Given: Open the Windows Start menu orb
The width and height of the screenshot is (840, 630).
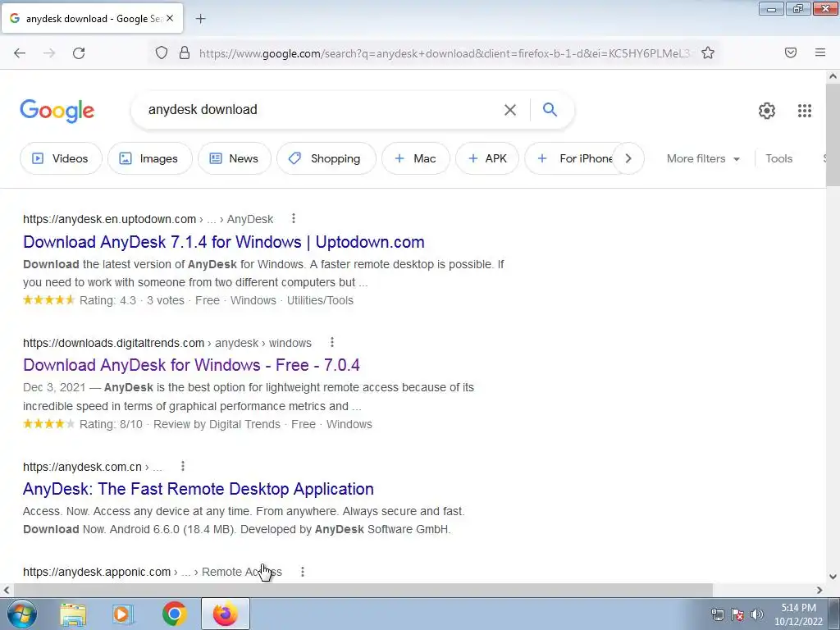Looking at the screenshot, I should click(x=21, y=614).
